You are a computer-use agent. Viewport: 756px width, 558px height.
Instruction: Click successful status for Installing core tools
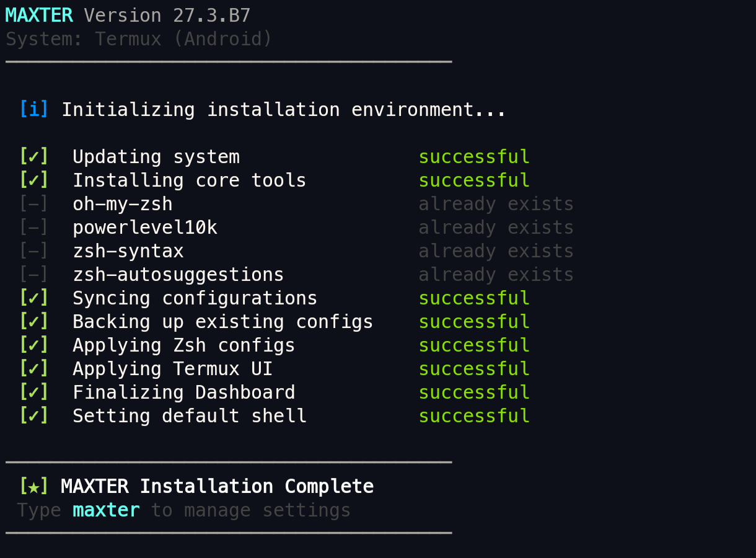[x=474, y=180]
